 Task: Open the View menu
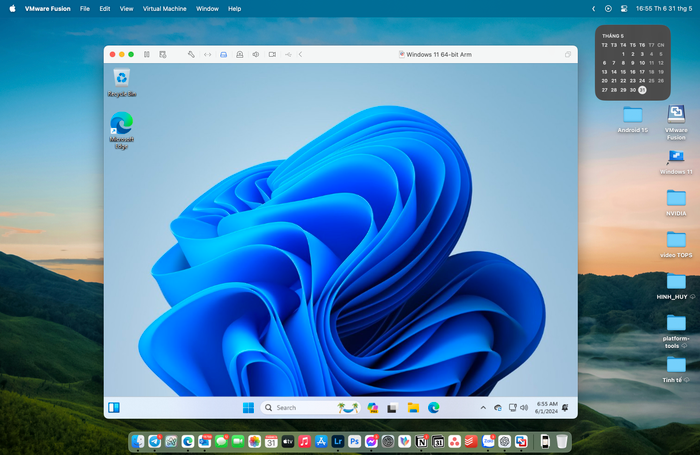126,8
